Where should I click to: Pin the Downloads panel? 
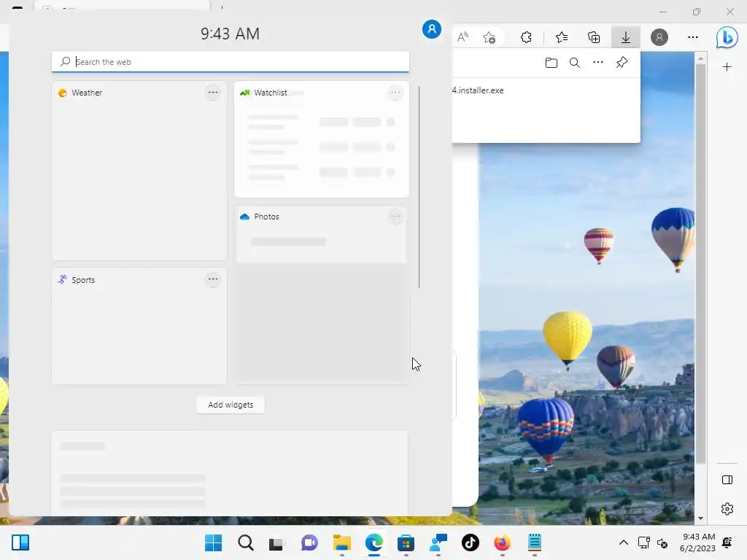point(622,63)
